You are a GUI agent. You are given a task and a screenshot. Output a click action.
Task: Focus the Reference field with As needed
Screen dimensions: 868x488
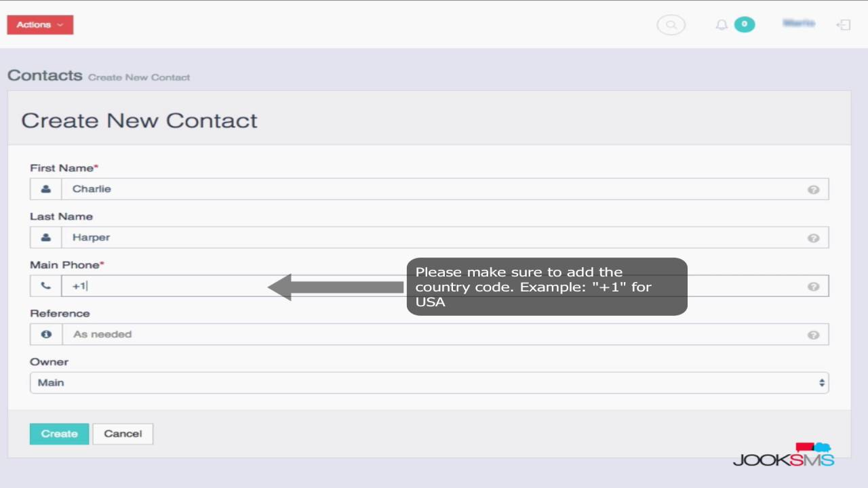[445, 334]
